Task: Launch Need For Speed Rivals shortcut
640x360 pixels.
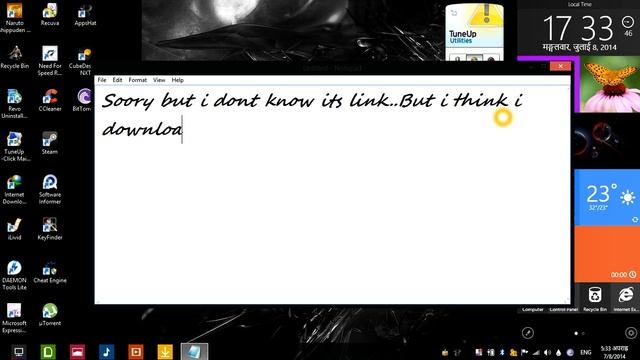Action: point(50,60)
